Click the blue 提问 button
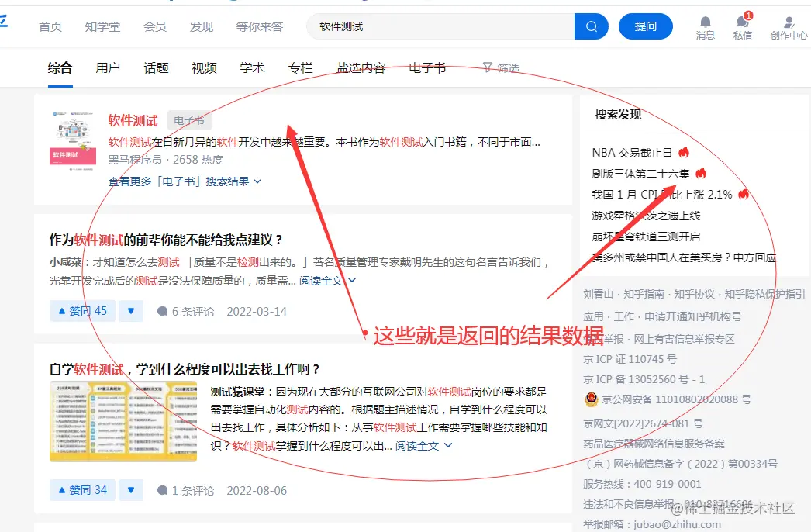811x532 pixels. pos(646,26)
